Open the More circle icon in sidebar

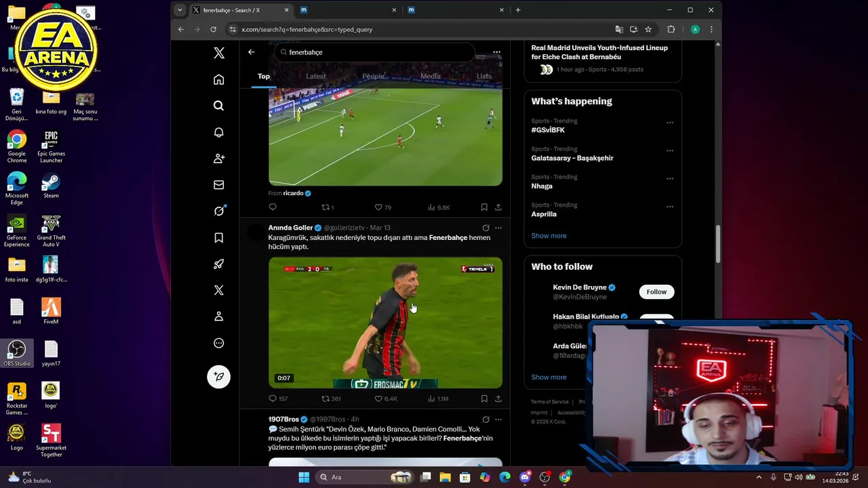pos(218,343)
